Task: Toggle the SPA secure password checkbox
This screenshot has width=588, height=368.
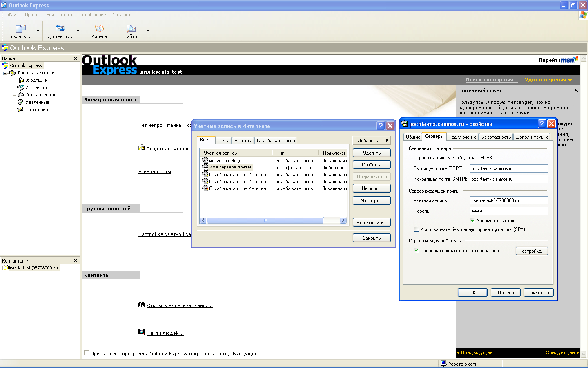Action: [416, 229]
